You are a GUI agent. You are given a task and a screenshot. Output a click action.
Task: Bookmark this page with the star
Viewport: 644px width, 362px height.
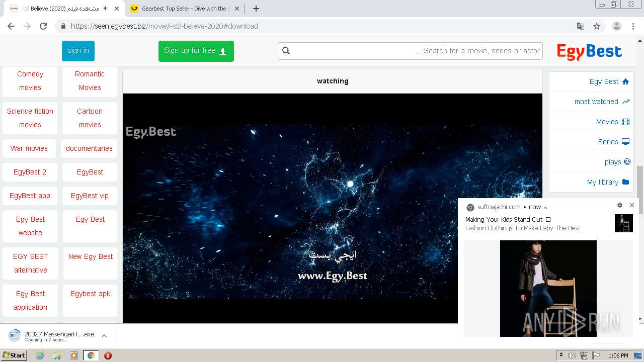coord(597,26)
